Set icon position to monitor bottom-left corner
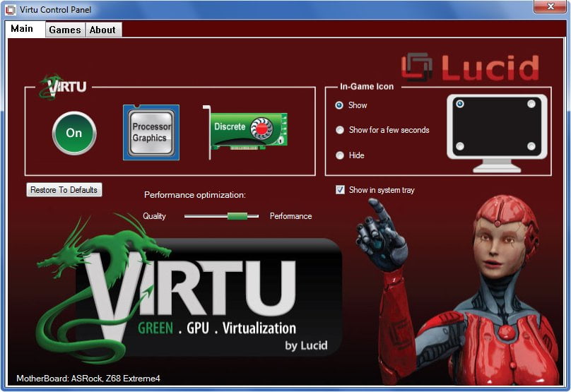 point(460,146)
